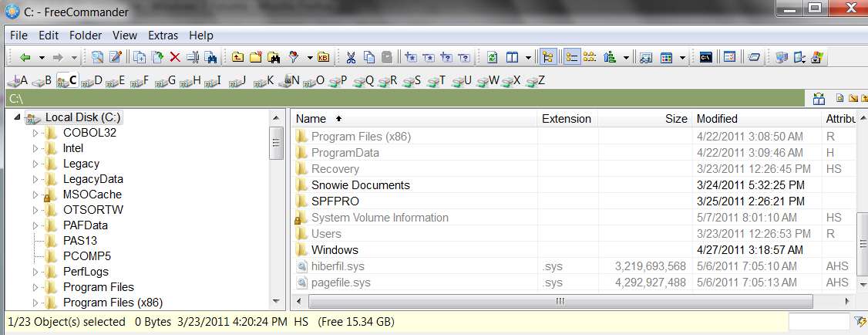Click the folder with binoculars icon

click(274, 57)
